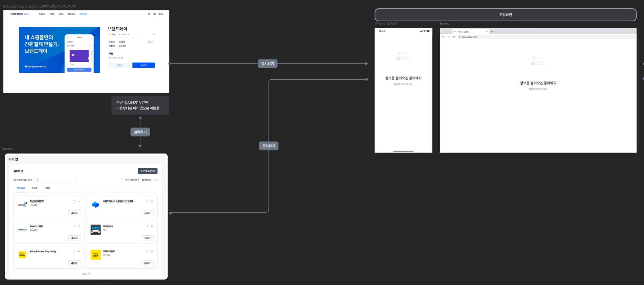The width and height of the screenshot is (644, 285).
Task: Reload the page in the Rows browser mockup
Action: coord(453,37)
